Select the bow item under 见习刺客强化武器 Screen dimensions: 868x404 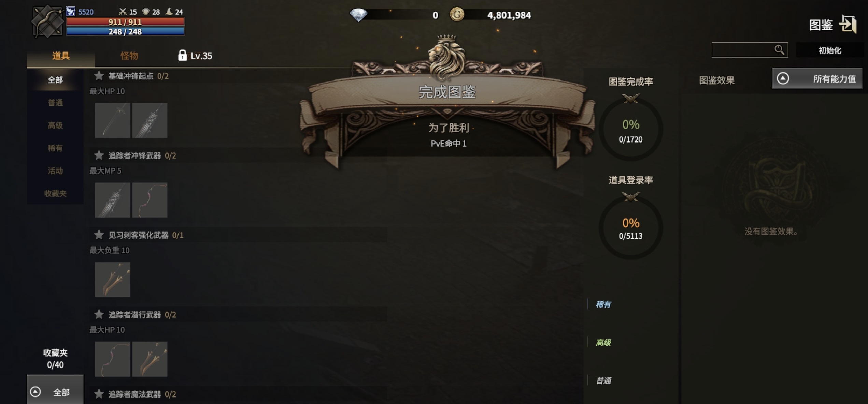click(x=112, y=280)
